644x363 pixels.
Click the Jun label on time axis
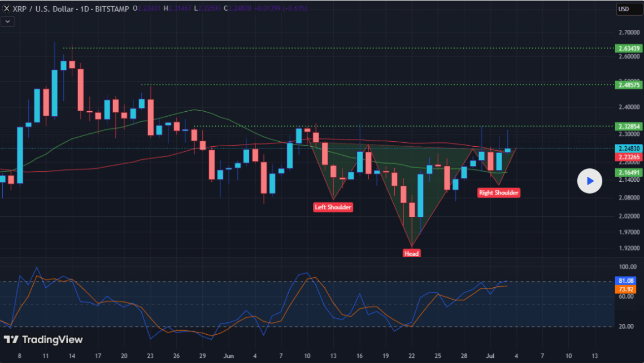pos(228,356)
